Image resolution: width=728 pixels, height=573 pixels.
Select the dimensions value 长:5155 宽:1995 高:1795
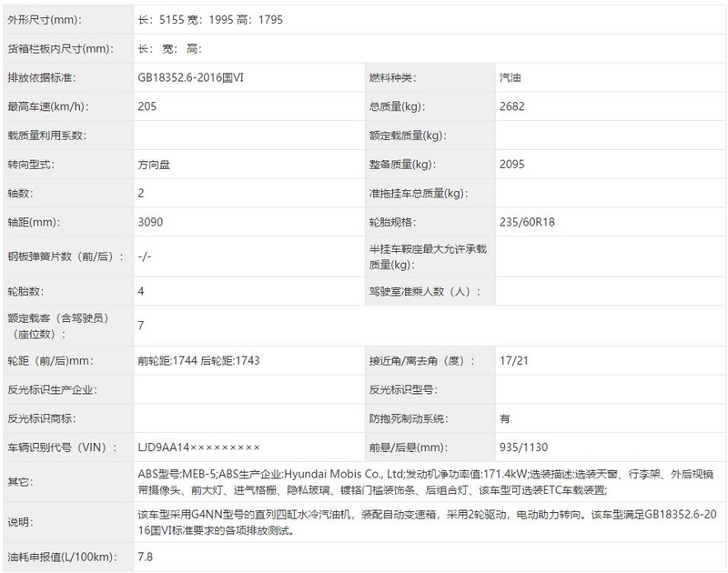[210, 20]
